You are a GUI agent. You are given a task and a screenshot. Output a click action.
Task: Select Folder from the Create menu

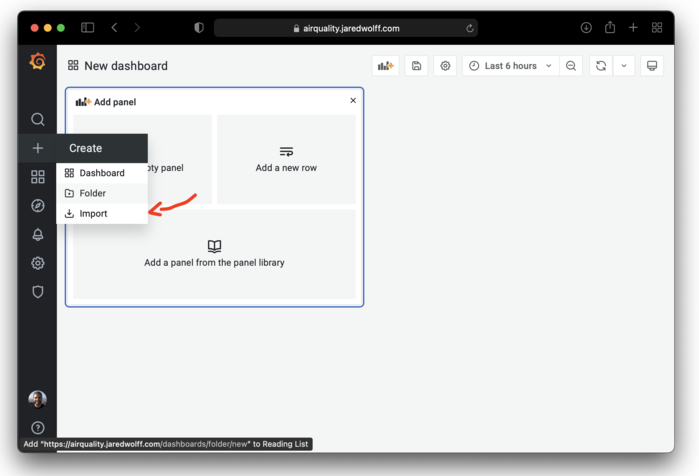tap(92, 193)
